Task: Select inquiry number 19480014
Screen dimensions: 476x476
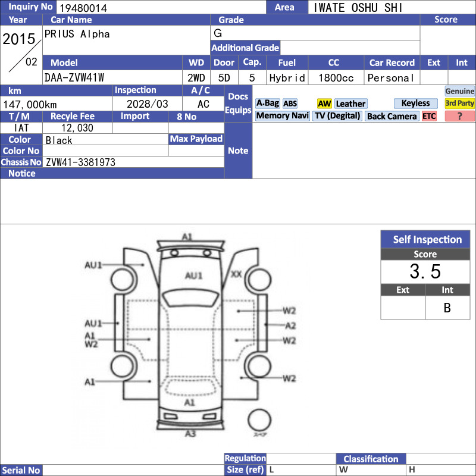Action: (83, 8)
